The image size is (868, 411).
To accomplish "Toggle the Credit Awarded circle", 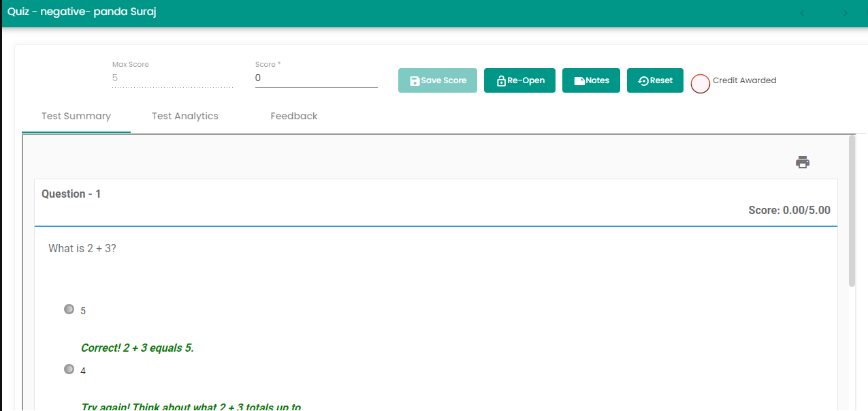I will click(701, 83).
